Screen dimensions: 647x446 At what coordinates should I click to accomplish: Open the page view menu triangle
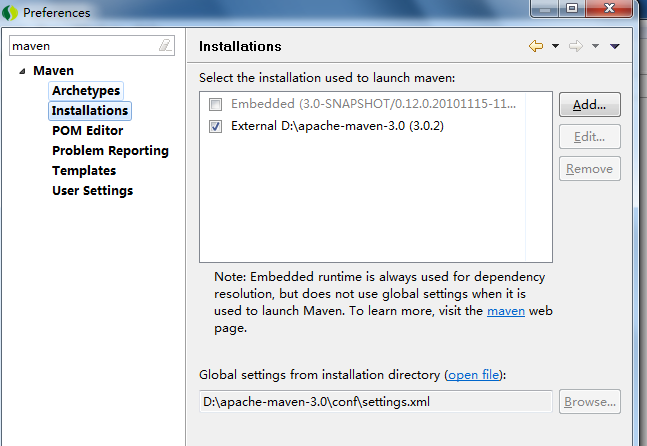pyautogui.click(x=615, y=46)
